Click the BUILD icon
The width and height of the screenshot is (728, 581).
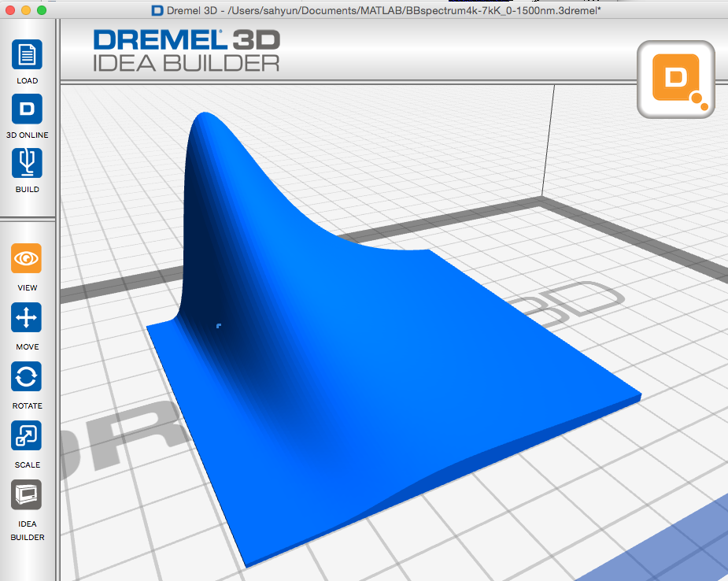pos(27,163)
